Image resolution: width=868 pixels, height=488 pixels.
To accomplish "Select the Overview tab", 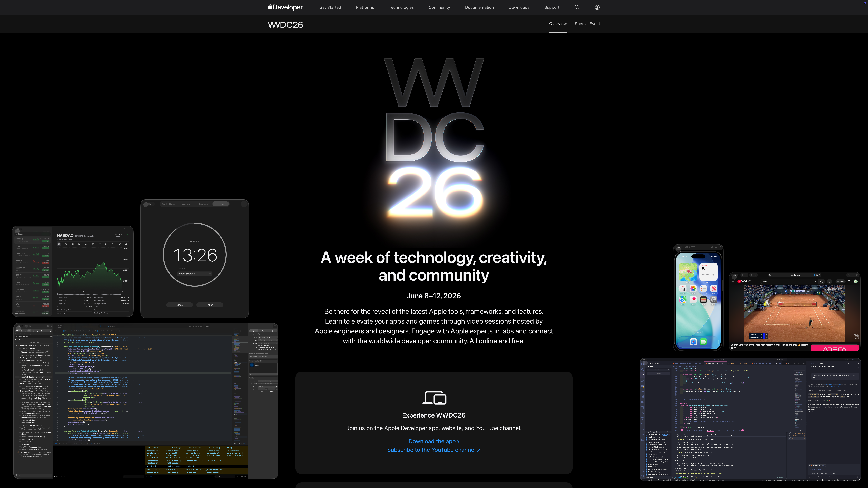I will pos(558,24).
